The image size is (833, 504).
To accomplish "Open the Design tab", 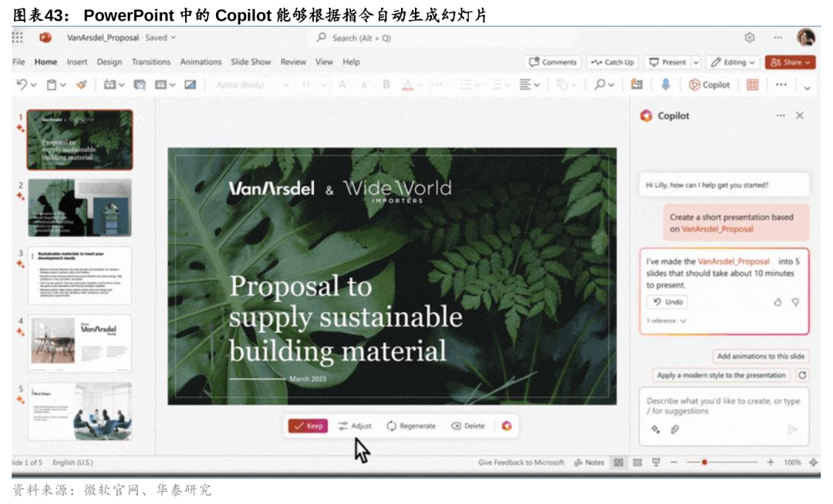I will pyautogui.click(x=110, y=62).
